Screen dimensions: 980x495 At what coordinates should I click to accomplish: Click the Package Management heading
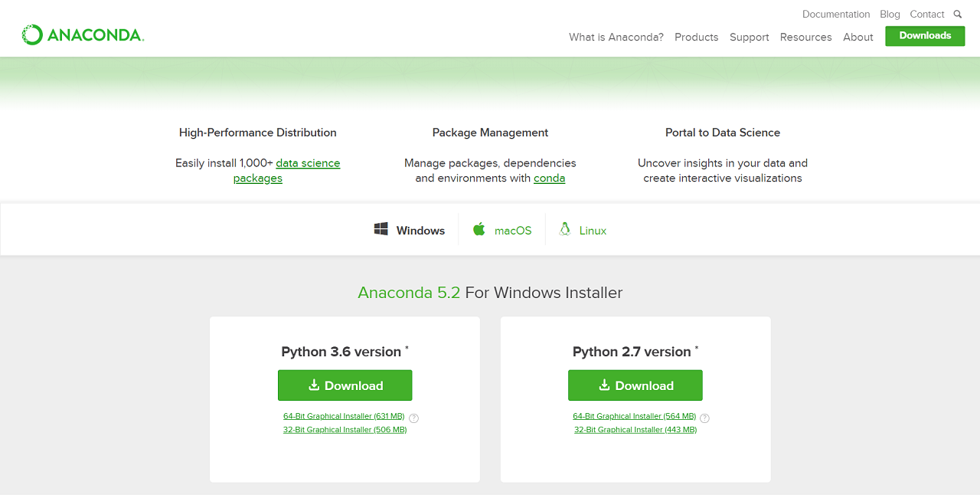pos(490,133)
